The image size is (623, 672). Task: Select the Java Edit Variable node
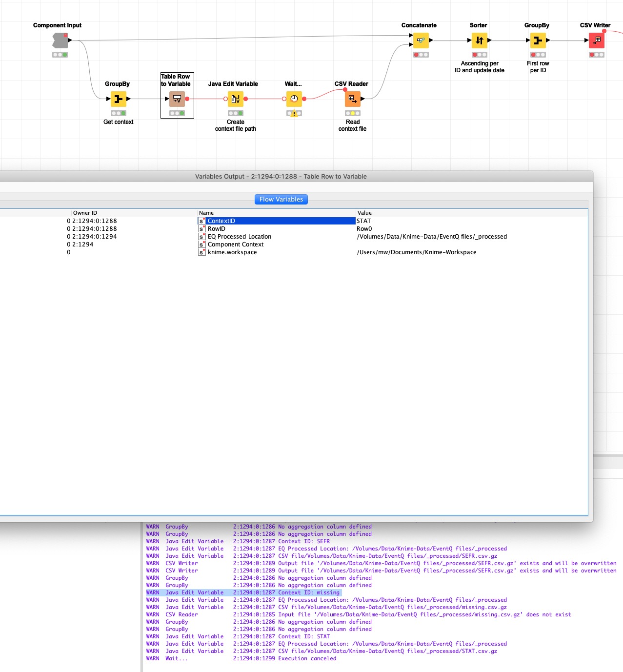(x=236, y=99)
